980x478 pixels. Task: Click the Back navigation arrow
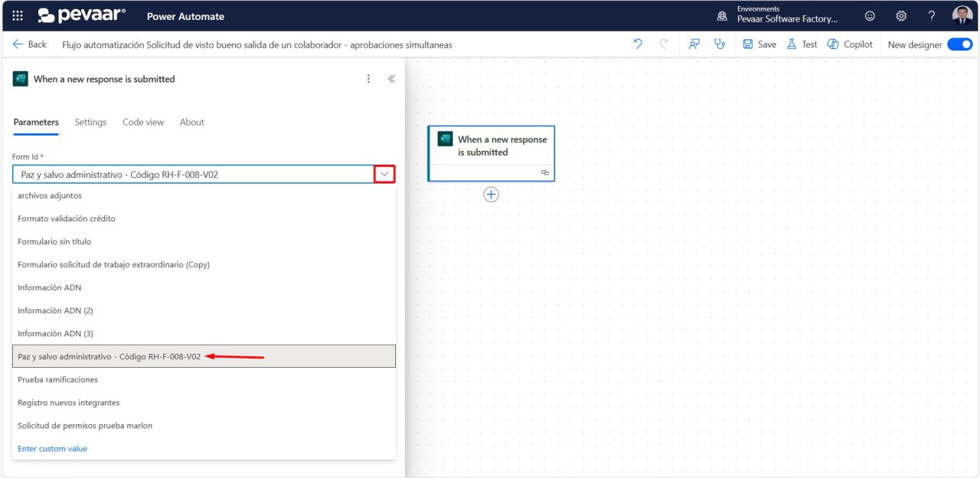pyautogui.click(x=15, y=44)
